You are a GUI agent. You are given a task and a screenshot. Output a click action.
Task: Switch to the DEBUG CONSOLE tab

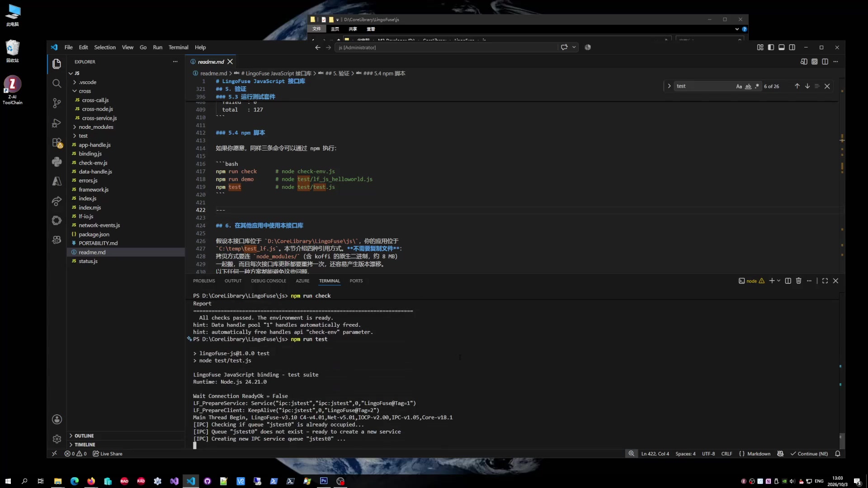click(x=269, y=281)
